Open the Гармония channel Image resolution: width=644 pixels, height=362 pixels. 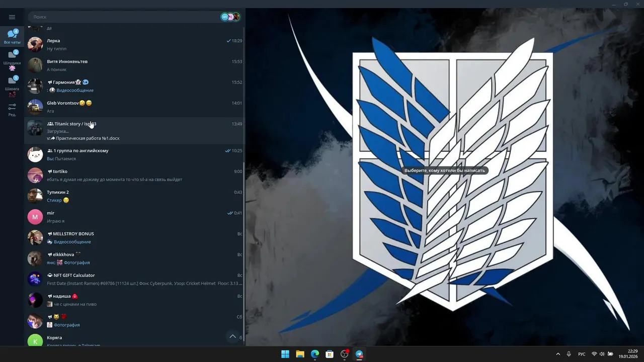pyautogui.click(x=134, y=86)
